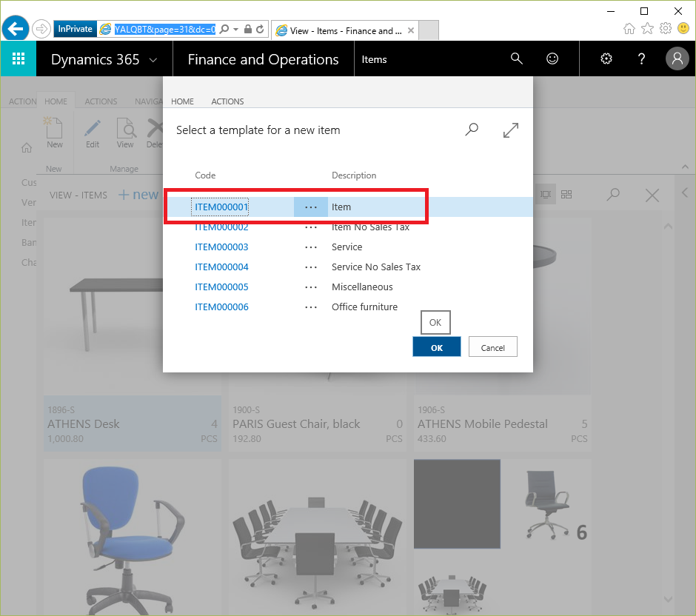Click the address bar search magnifier

coord(224,30)
